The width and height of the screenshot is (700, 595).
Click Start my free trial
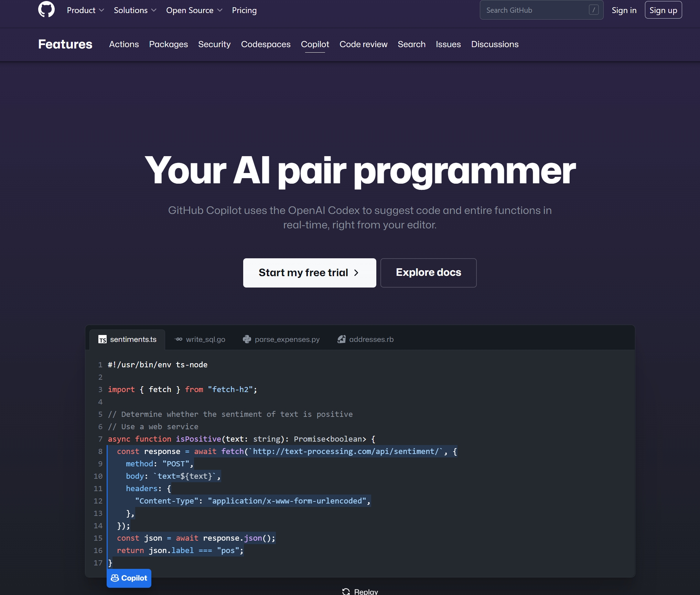(x=309, y=272)
